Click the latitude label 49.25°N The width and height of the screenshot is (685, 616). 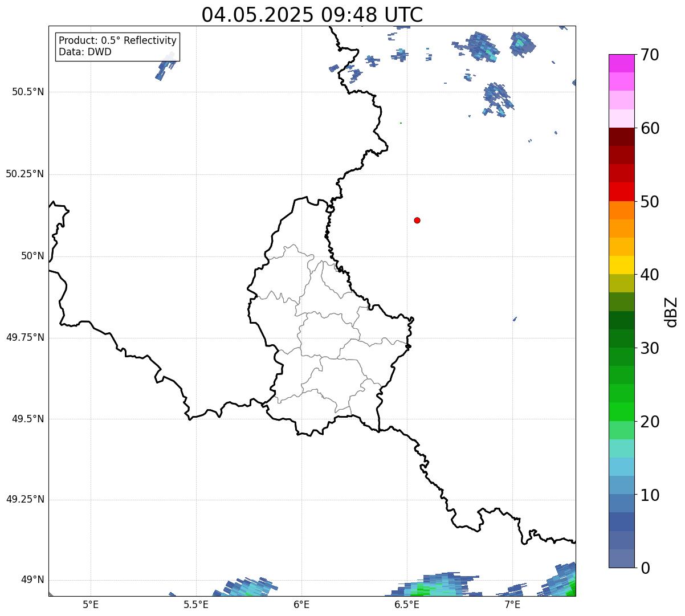25,500
